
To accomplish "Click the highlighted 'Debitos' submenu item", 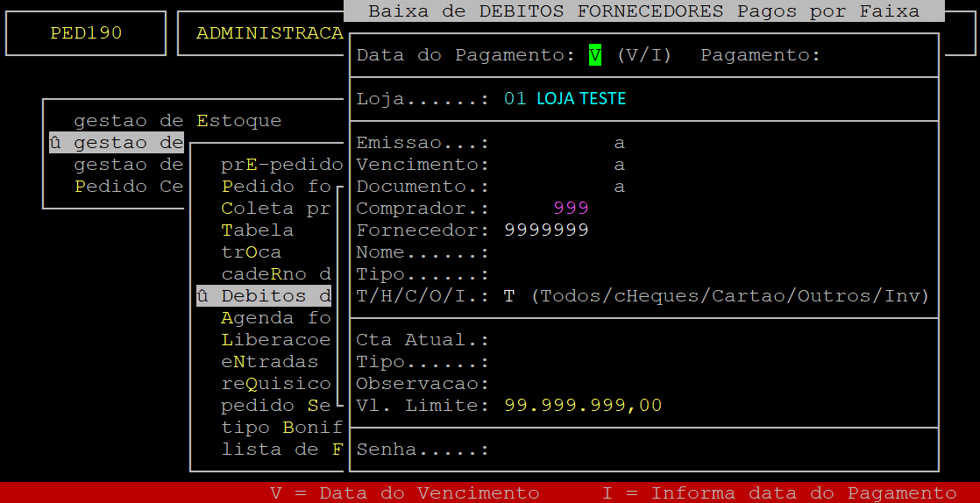I will point(263,296).
